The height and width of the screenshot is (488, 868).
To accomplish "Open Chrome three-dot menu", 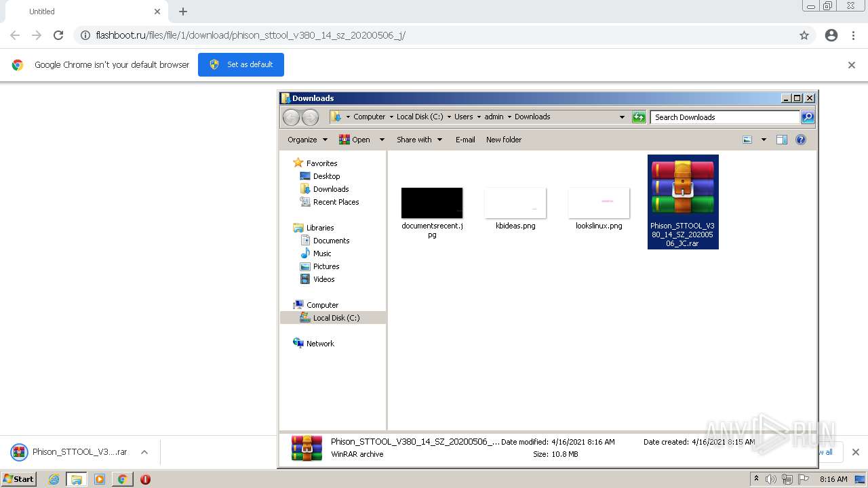I will [x=853, y=35].
